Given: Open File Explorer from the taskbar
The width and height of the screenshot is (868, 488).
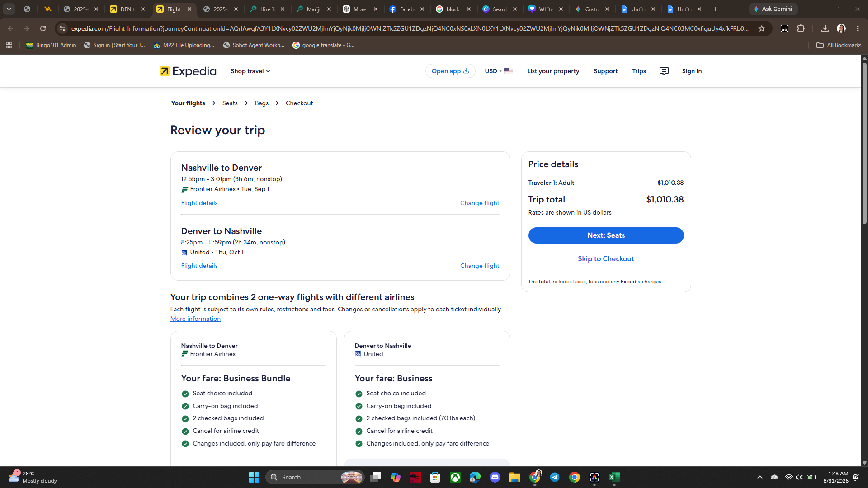Looking at the screenshot, I should [515, 477].
